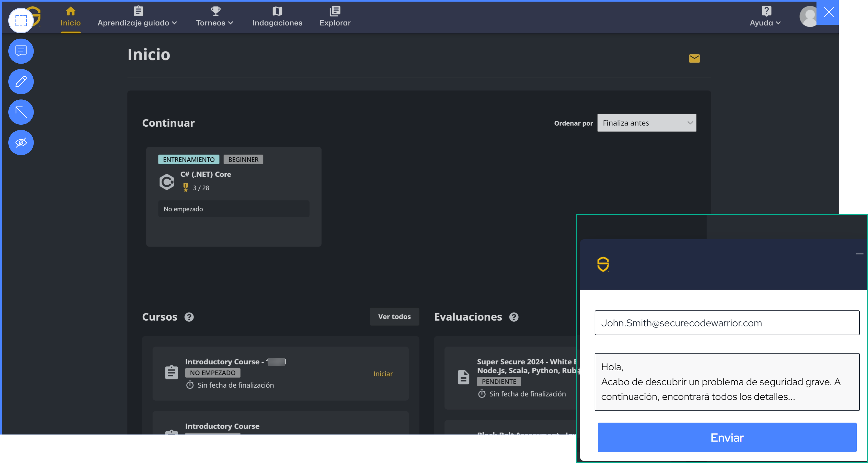This screenshot has width=868, height=463.
Task: Select the screenshot region capture tool
Action: [21, 21]
